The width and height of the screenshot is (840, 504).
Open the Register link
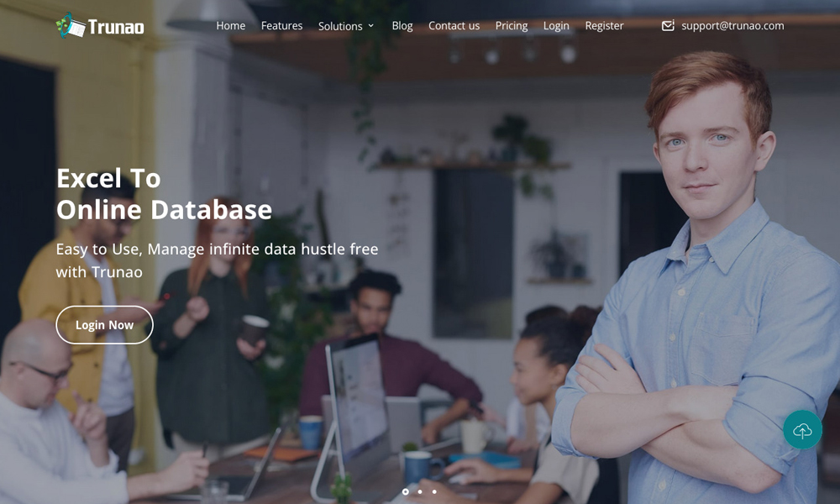click(604, 25)
